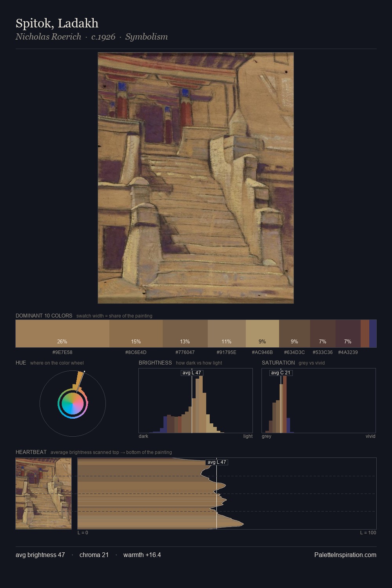Screen dimensions: 392x588
Task: Click the avg L 47 brightness label
Action: click(192, 373)
